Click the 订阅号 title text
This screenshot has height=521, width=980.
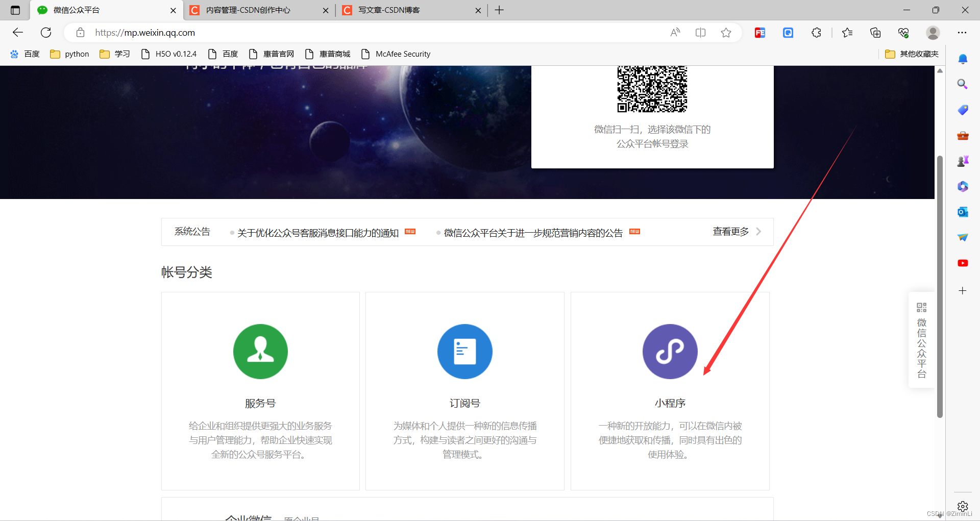click(465, 403)
